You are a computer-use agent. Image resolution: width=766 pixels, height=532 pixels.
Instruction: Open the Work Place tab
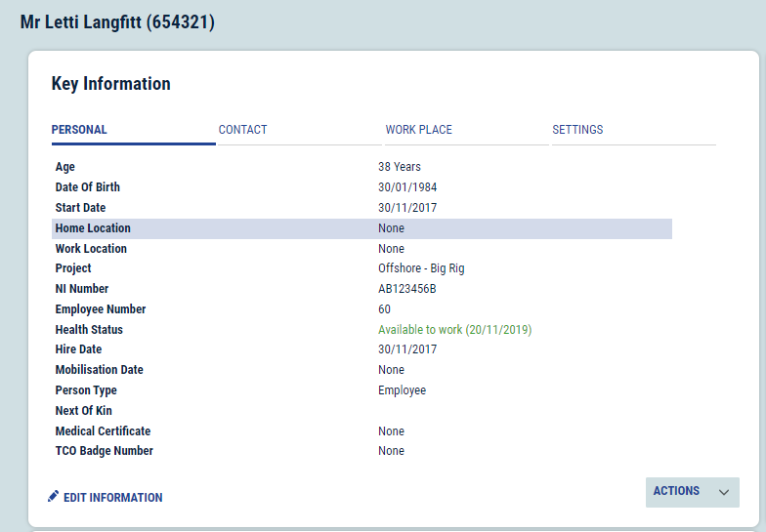click(x=418, y=130)
